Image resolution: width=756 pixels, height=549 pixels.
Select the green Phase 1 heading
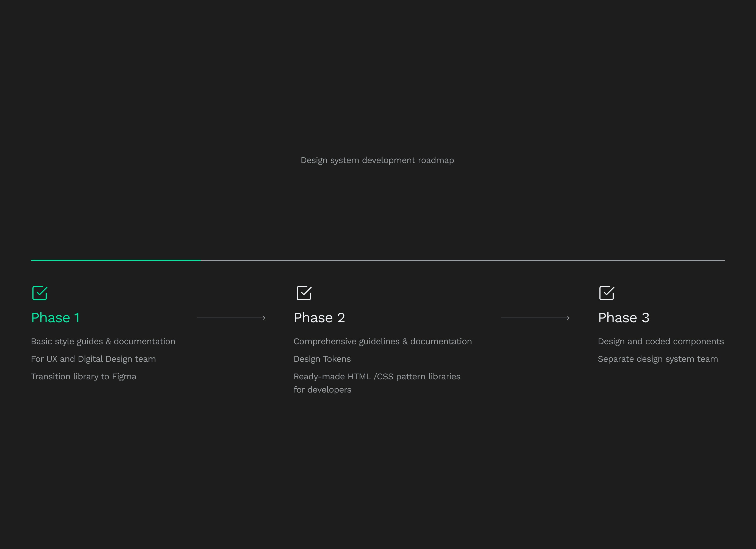[55, 318]
